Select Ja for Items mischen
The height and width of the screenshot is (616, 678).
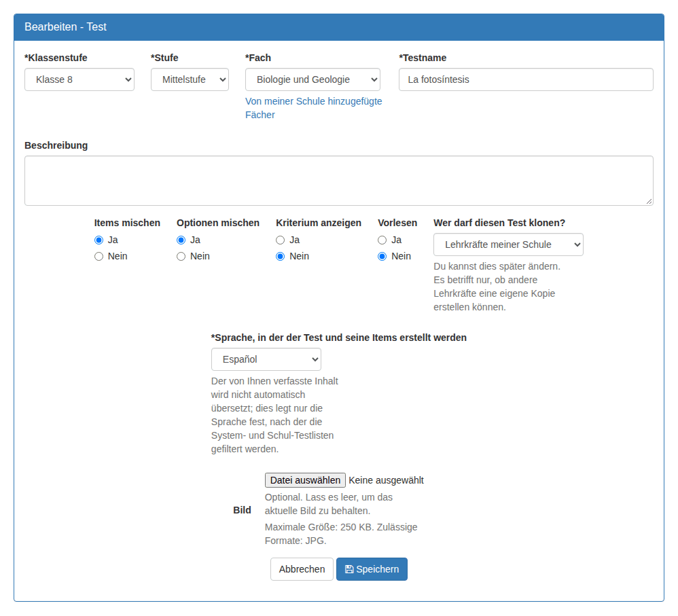click(x=99, y=240)
